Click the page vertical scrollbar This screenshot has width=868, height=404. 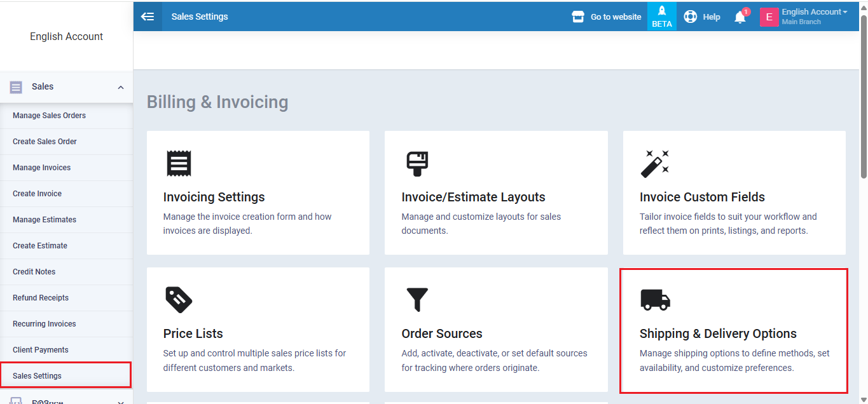point(863,95)
